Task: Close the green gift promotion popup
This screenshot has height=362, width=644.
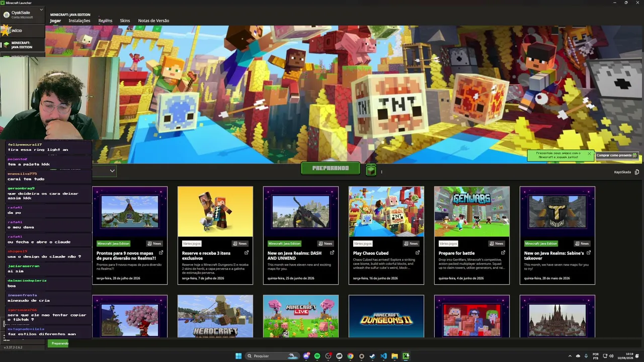Action: pos(589,153)
